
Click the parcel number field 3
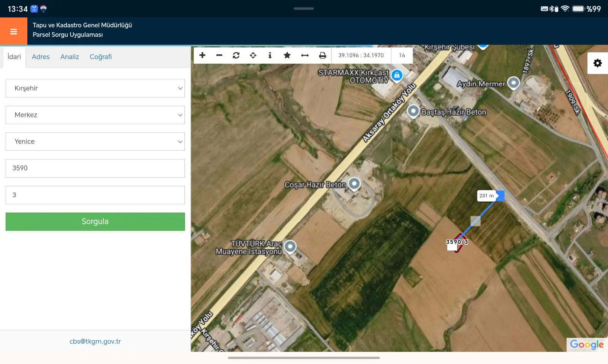(x=95, y=195)
